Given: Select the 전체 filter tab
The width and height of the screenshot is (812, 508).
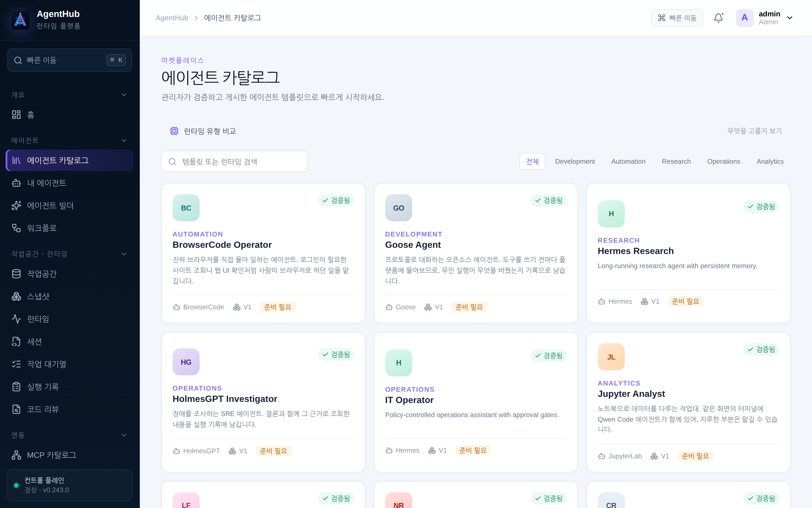Looking at the screenshot, I should (x=532, y=162).
